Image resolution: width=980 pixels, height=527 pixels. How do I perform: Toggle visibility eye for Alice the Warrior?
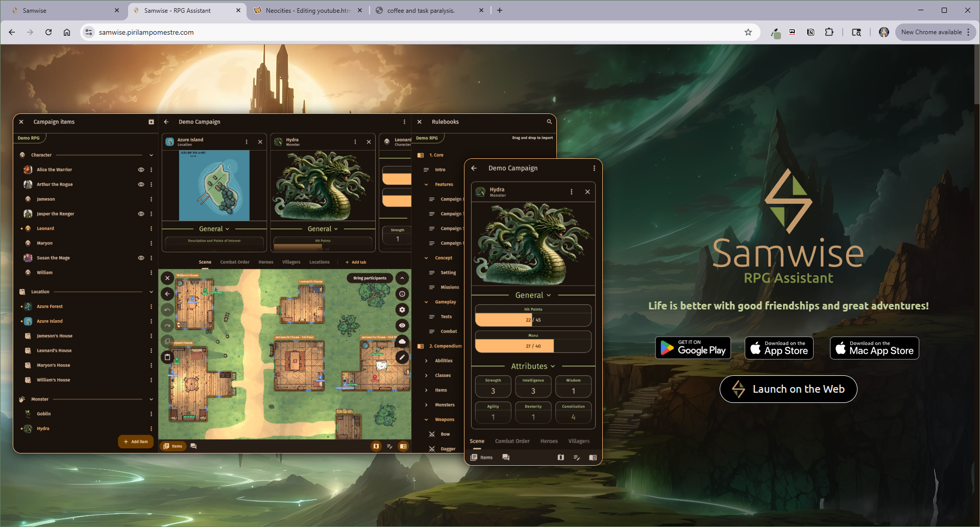click(x=141, y=170)
